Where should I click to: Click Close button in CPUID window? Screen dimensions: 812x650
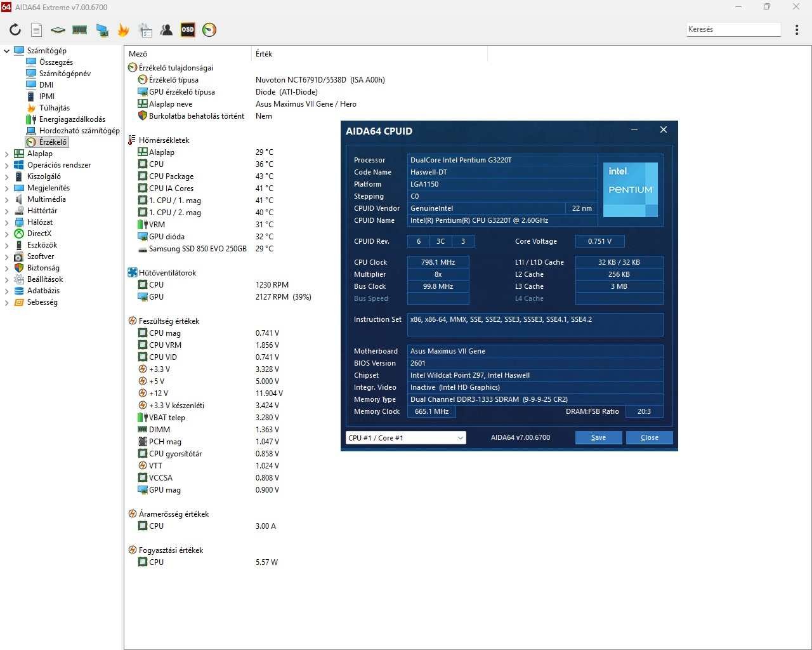650,438
